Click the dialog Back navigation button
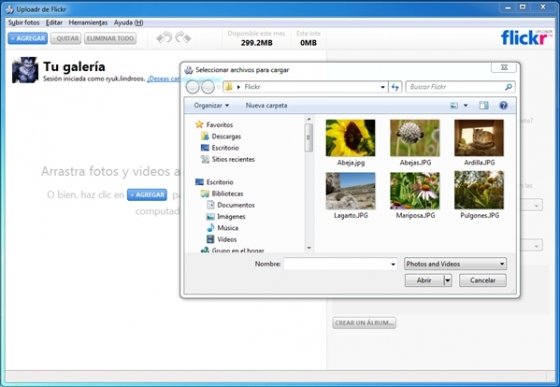 tap(192, 87)
